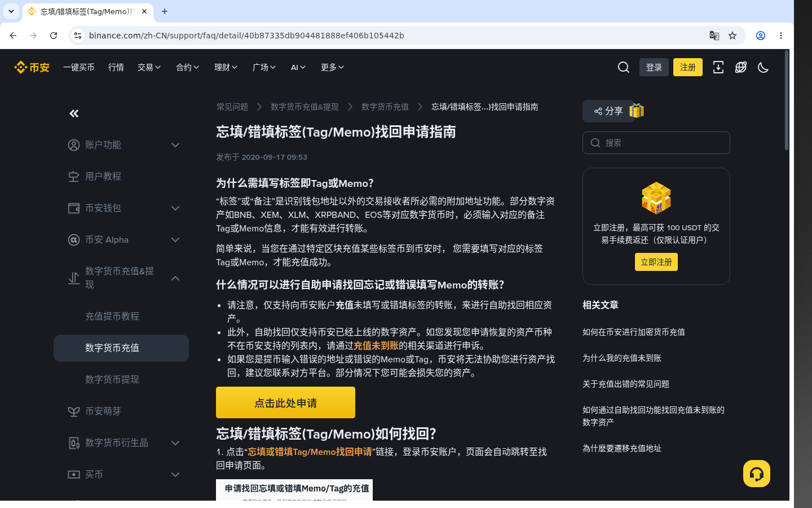Click the 登录 button
The width and height of the screenshot is (812, 508).
(654, 67)
